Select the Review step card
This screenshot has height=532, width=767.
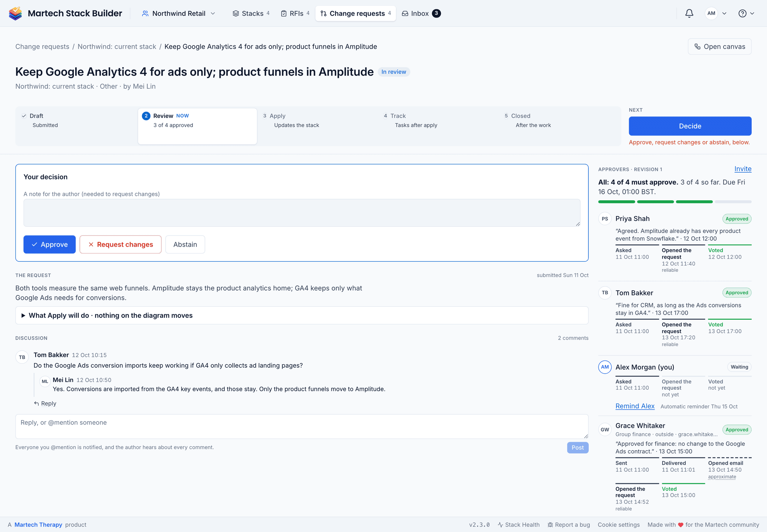pyautogui.click(x=197, y=126)
